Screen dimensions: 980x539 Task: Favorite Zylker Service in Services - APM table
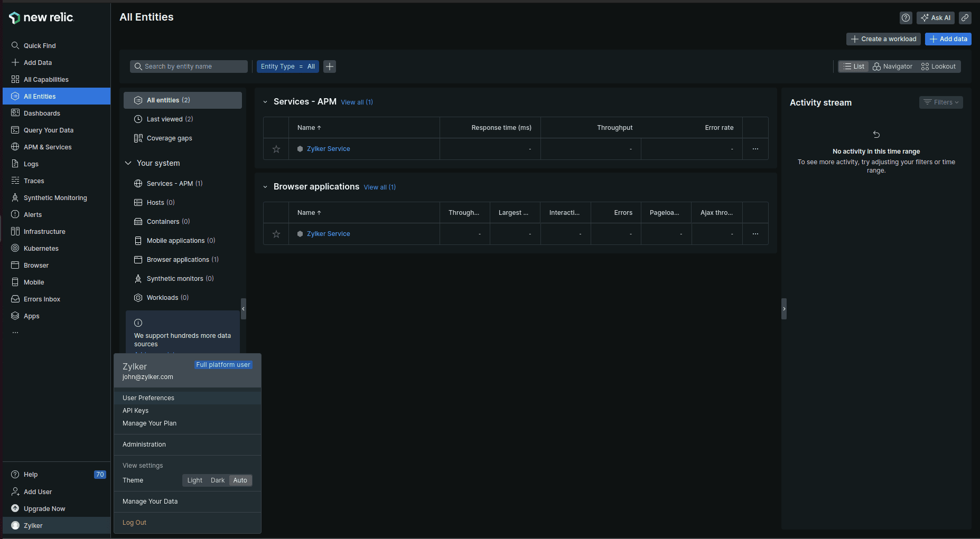[x=276, y=149]
